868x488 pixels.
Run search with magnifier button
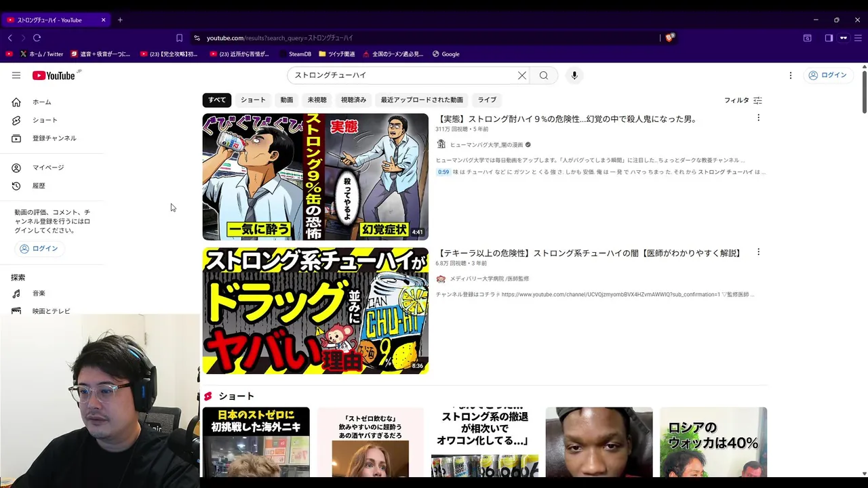tap(544, 75)
